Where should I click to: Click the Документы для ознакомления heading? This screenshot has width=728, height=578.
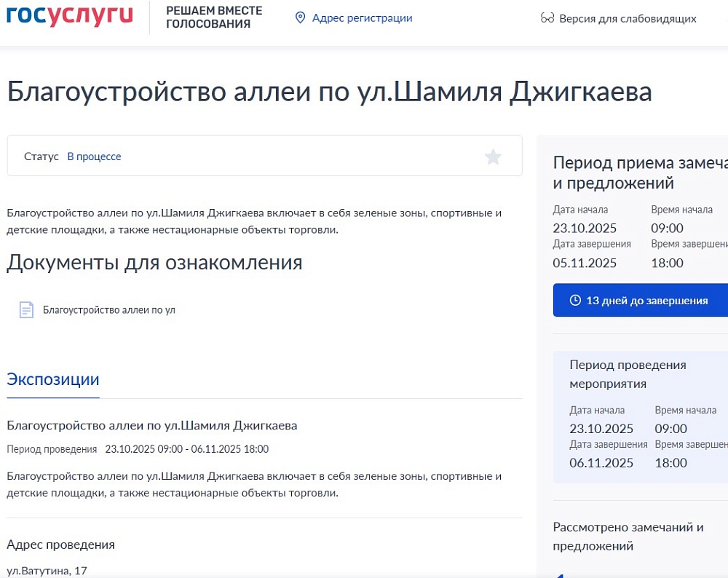click(x=154, y=263)
